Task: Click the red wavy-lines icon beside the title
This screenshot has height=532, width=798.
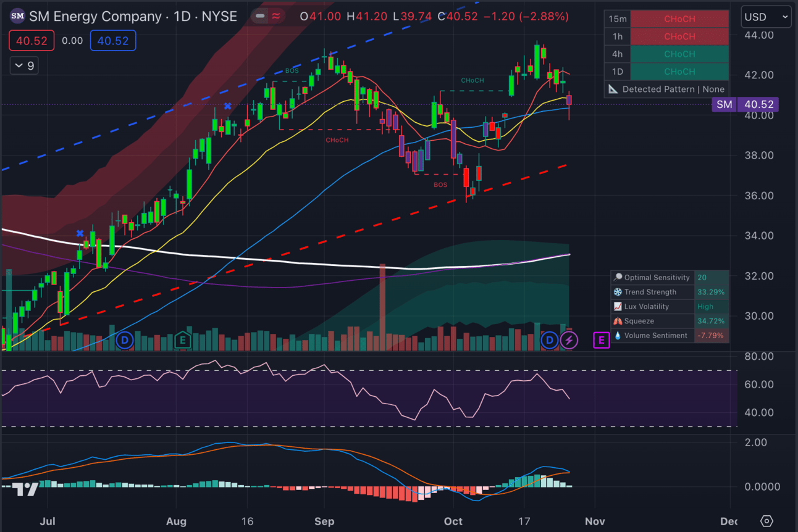Action: click(x=276, y=16)
